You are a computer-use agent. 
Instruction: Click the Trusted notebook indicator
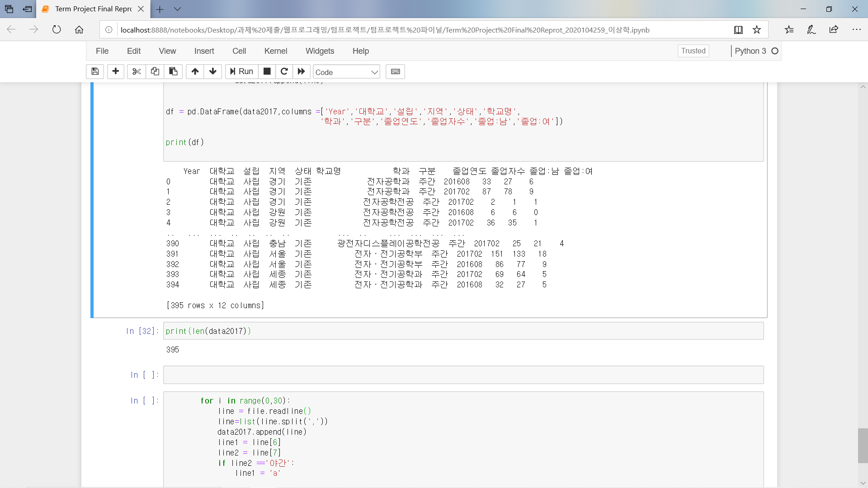(693, 51)
